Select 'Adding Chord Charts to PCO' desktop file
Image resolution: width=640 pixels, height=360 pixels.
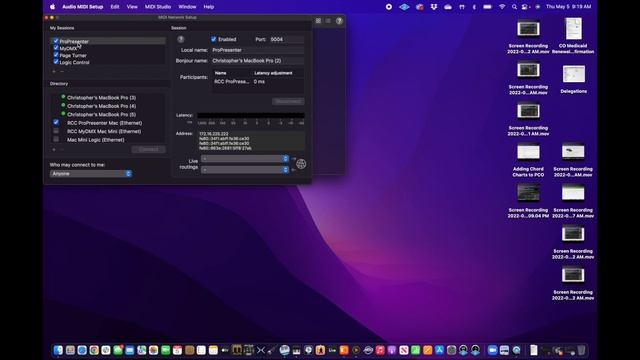pyautogui.click(x=528, y=160)
